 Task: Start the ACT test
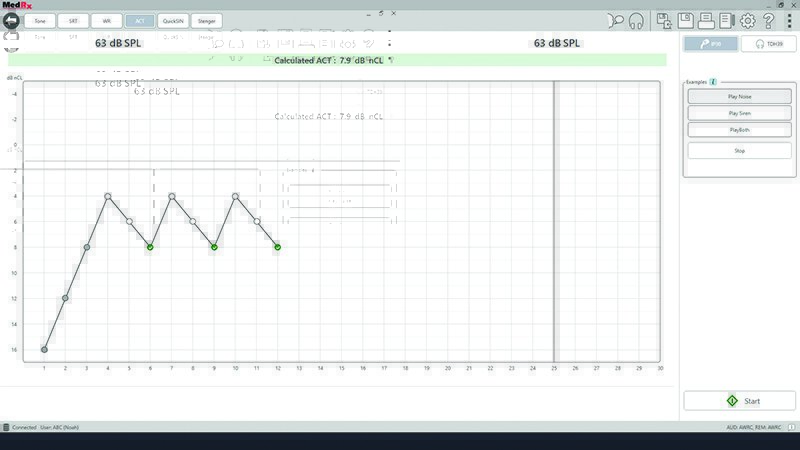739,401
